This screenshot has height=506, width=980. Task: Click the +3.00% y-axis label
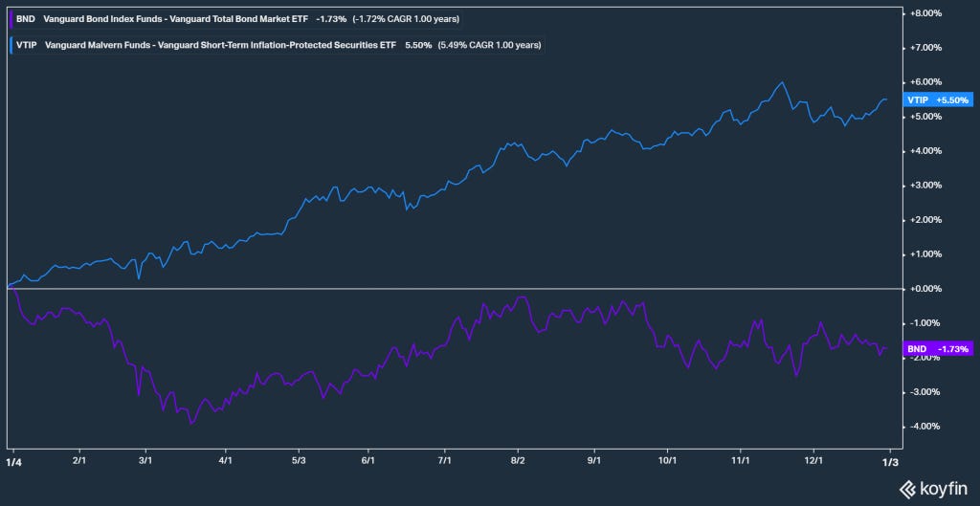926,186
